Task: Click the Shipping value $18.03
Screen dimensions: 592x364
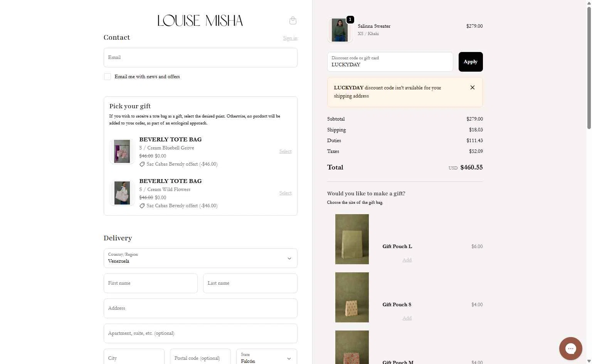Action: (476, 130)
